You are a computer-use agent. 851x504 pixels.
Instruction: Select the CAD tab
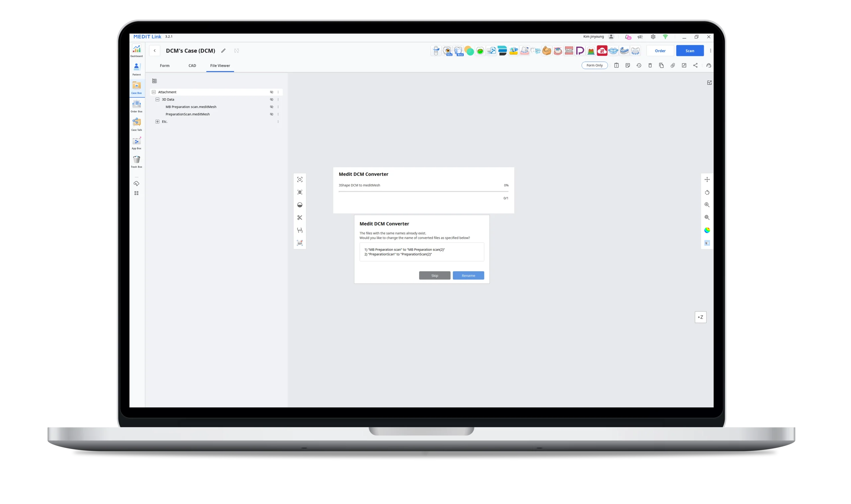tap(192, 65)
